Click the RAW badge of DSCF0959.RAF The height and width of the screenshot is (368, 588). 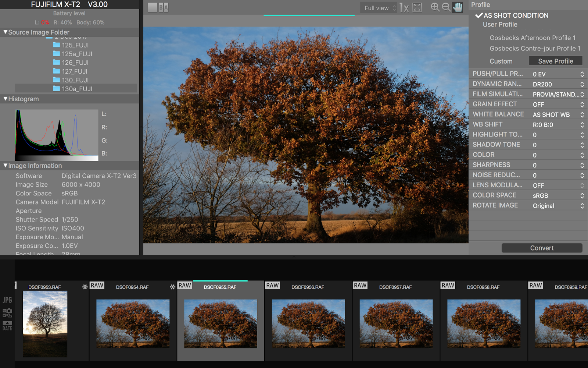(536, 285)
